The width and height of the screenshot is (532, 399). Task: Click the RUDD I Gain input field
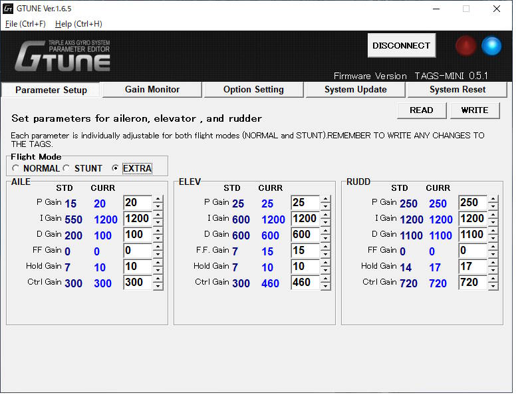coord(473,219)
